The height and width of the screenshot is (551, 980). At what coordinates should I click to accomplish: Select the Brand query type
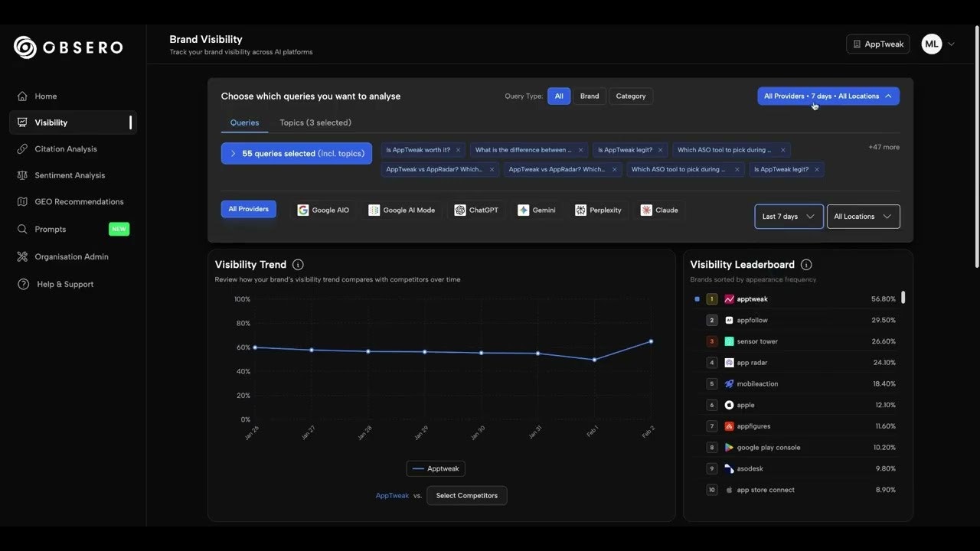point(590,96)
